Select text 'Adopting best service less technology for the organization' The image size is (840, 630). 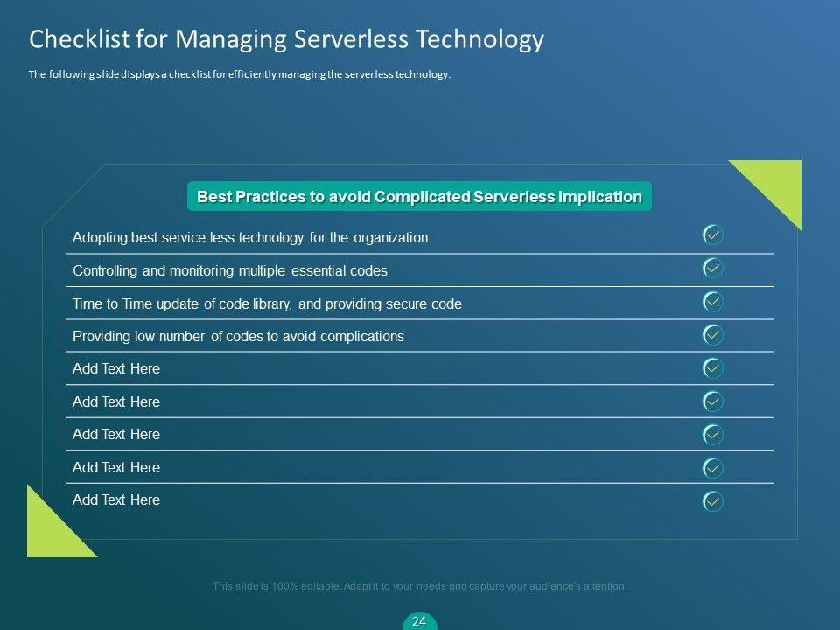point(250,238)
